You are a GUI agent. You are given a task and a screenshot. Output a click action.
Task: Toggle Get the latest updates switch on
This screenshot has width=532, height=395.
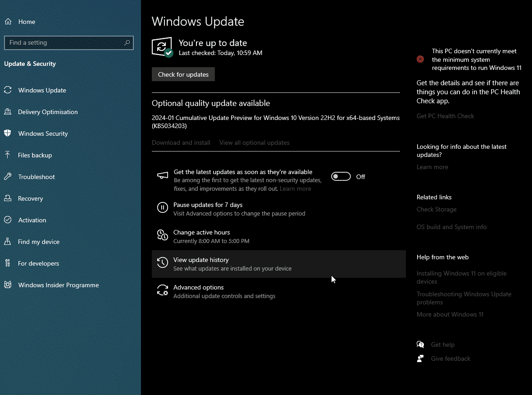coord(341,177)
